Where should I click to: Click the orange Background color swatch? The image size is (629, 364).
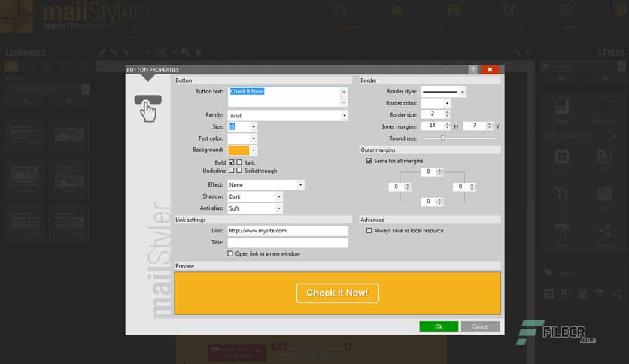239,150
